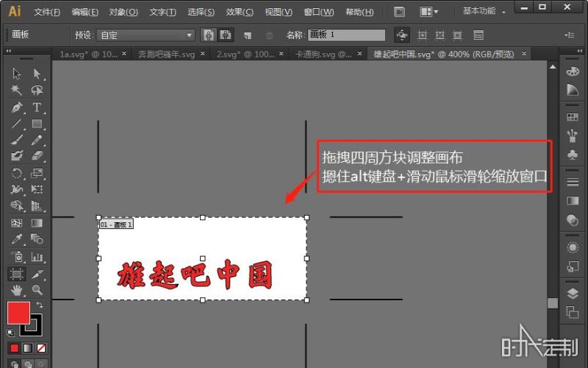Open the 基本功能 workspace switcher

(x=484, y=11)
